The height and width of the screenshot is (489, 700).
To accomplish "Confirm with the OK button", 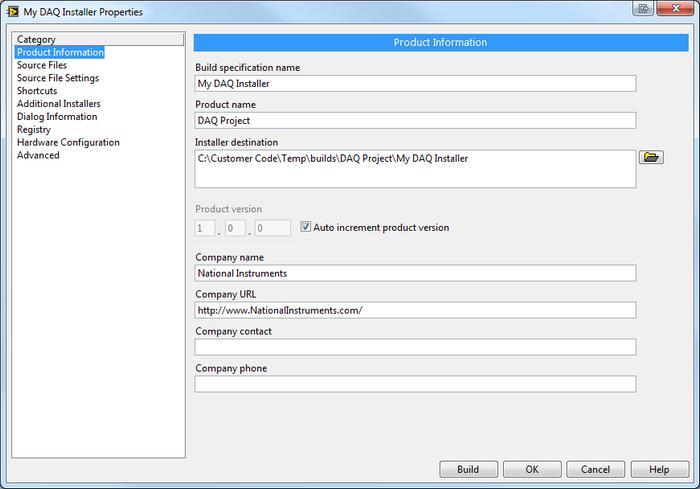I will tap(532, 469).
